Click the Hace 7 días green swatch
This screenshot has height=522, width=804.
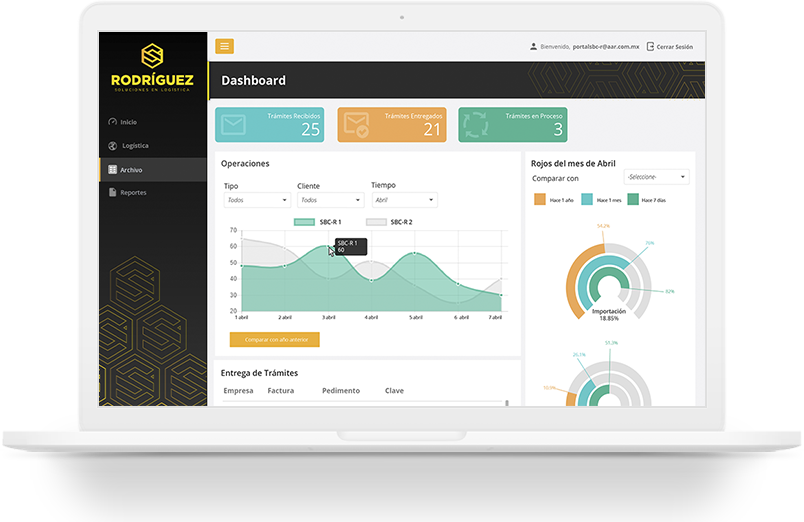[633, 200]
